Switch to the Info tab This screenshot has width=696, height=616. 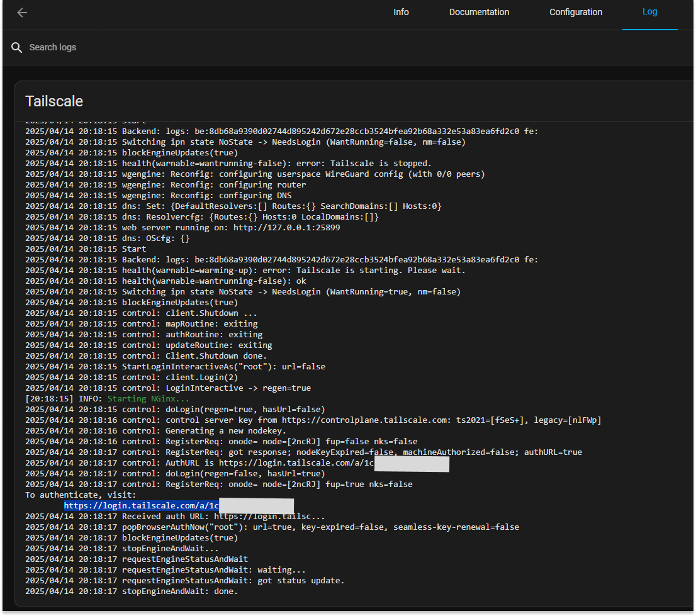(x=401, y=12)
